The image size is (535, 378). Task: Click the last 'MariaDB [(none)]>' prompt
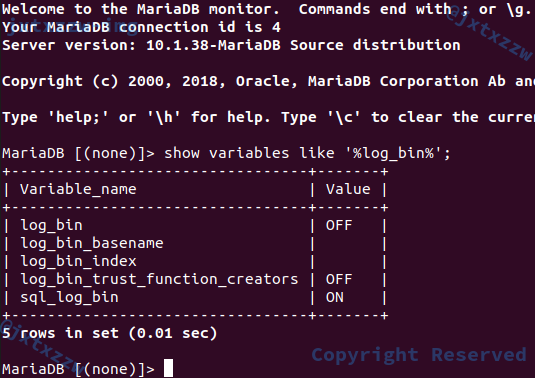pyautogui.click(x=78, y=369)
